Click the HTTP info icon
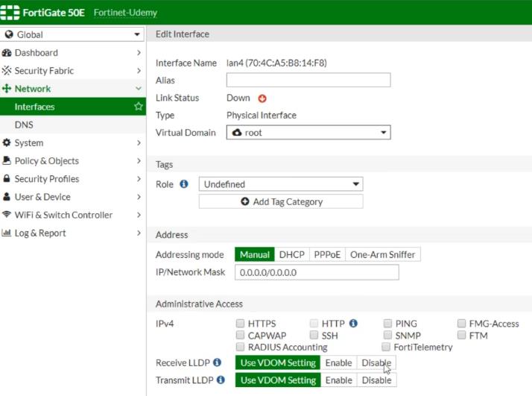Viewport: 532px width, 396px height. [x=353, y=324]
